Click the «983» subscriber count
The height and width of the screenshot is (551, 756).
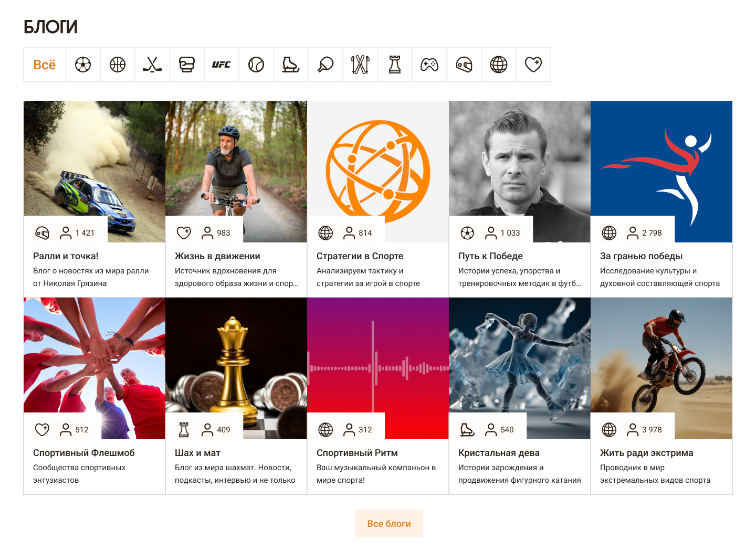click(x=224, y=233)
